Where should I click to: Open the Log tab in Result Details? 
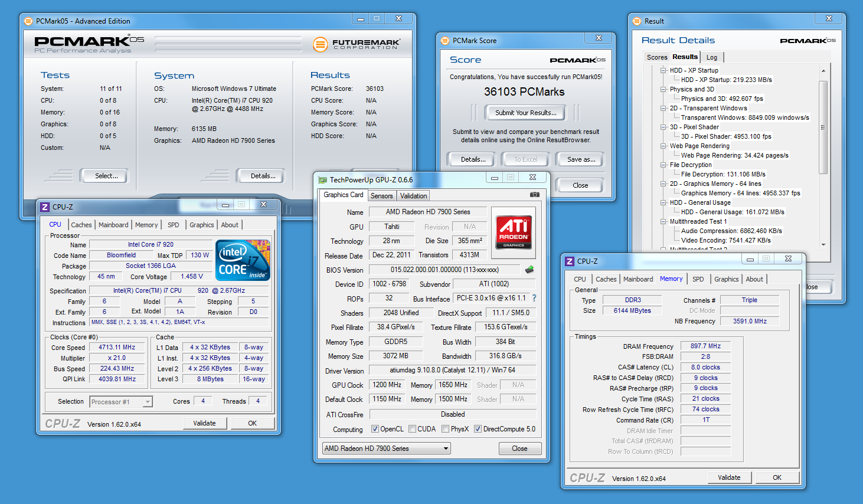pyautogui.click(x=712, y=57)
